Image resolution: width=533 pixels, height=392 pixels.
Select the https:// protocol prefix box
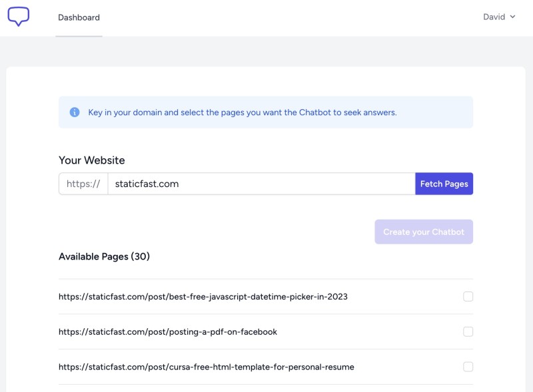(x=83, y=184)
